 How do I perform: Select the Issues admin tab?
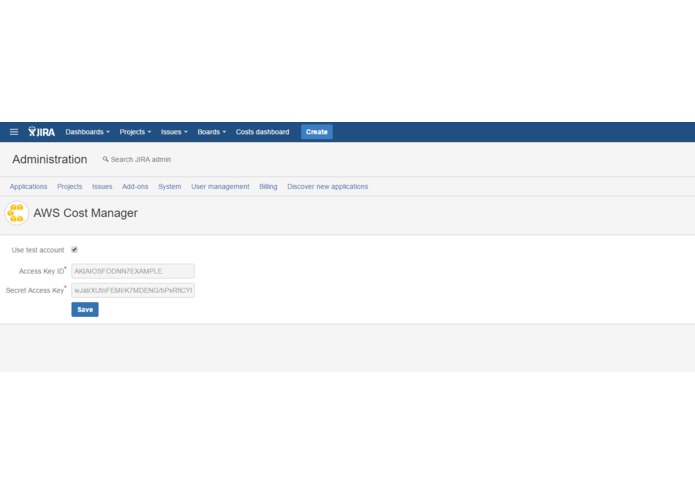pyautogui.click(x=102, y=187)
